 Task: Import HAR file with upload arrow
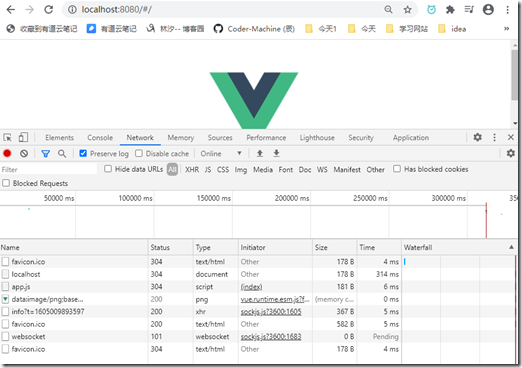click(x=260, y=153)
